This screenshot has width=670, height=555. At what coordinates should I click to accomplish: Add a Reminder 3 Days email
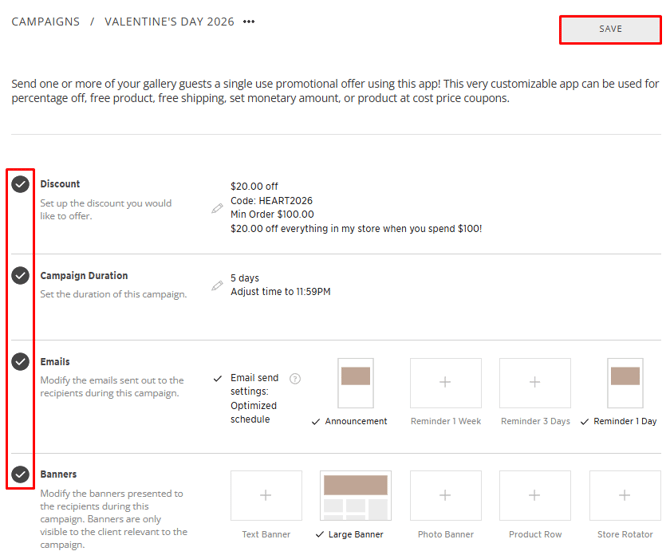(535, 383)
